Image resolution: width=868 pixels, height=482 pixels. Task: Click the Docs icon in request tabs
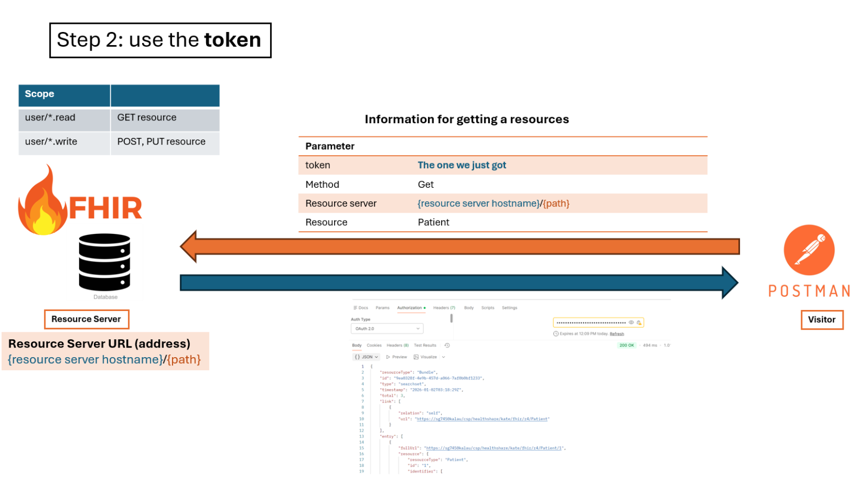(356, 308)
